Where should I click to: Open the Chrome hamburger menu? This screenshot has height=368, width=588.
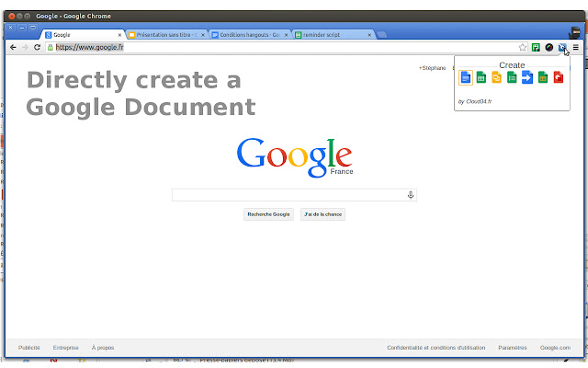576,47
